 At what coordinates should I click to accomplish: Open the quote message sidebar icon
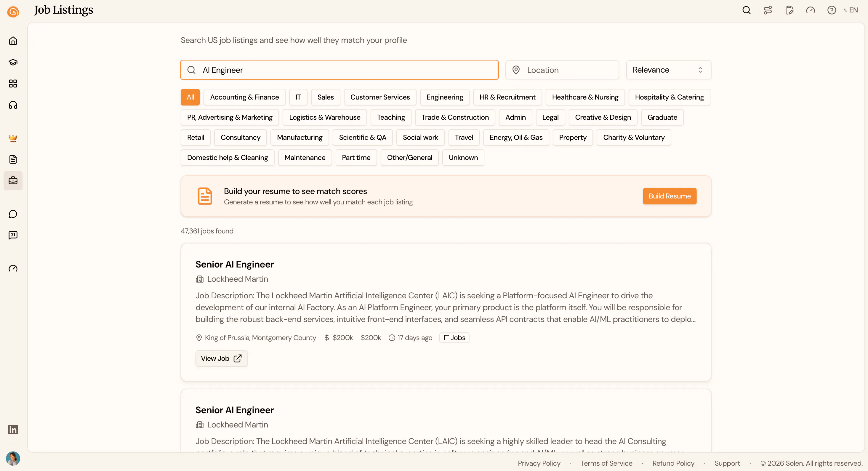13,235
